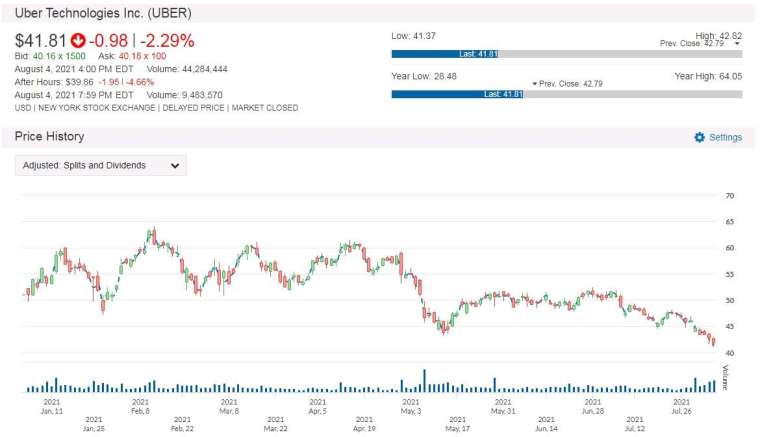
Task: Open the Adjusted: Splits and Dividends dropdown
Action: click(x=101, y=165)
